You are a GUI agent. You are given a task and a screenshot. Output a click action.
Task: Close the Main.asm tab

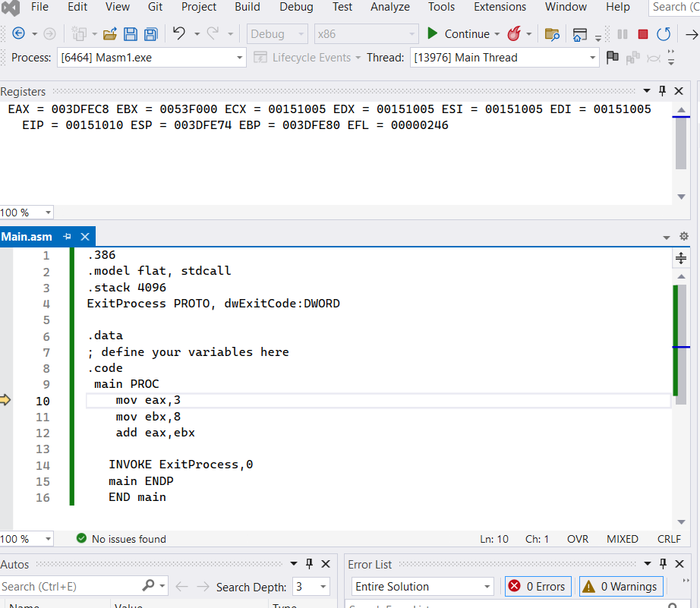tap(85, 237)
